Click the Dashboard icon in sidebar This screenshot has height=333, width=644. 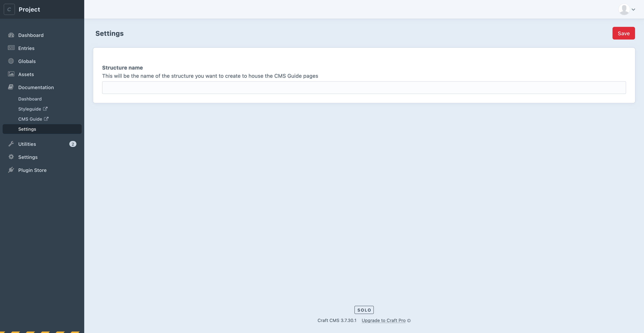tap(11, 35)
